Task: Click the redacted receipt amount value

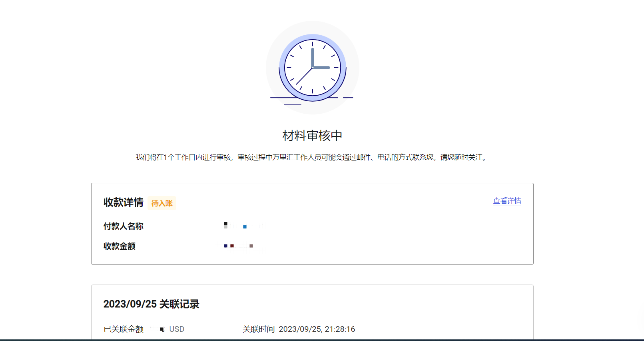Action: click(238, 246)
